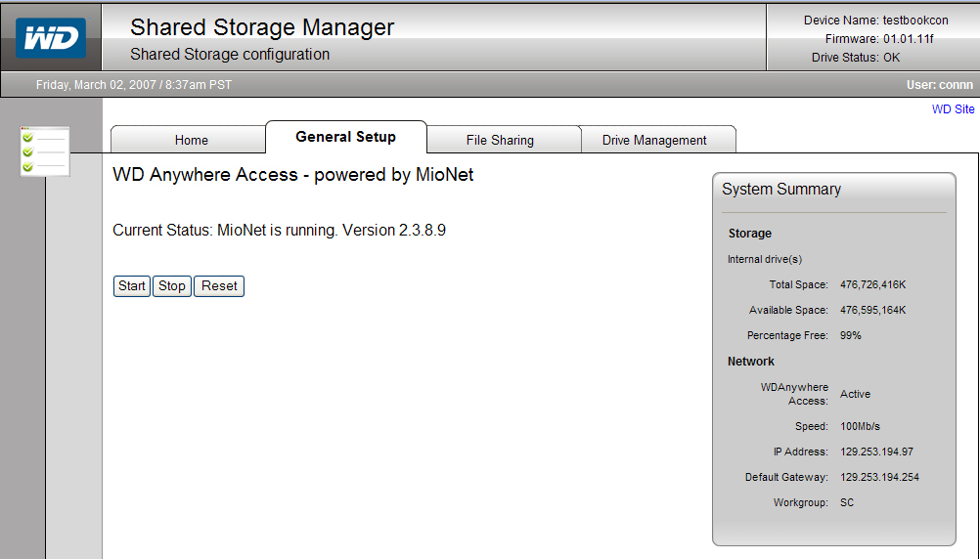Reset MioNet with the Reset button

tap(219, 286)
